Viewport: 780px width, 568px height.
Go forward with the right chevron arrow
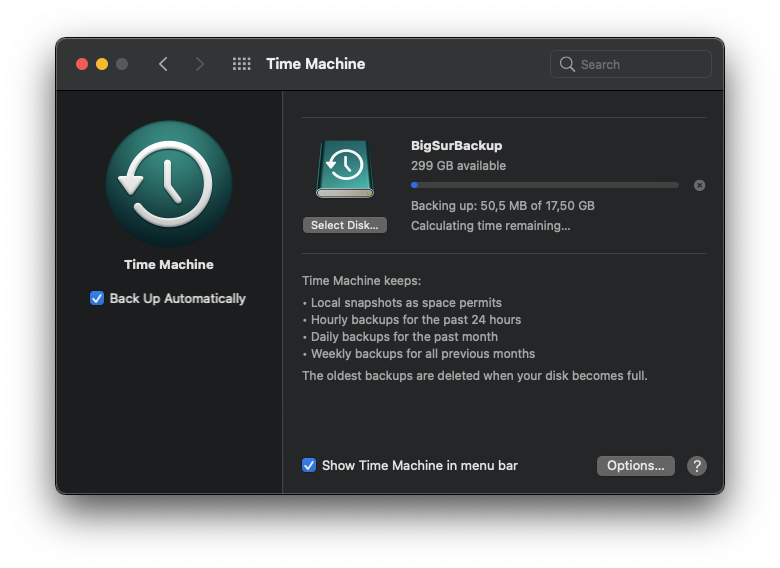(x=199, y=64)
